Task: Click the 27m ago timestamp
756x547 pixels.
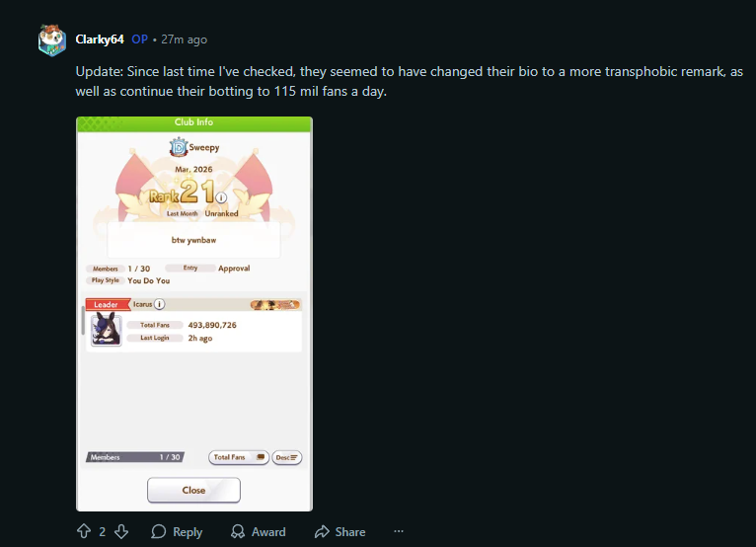Action: pos(185,39)
